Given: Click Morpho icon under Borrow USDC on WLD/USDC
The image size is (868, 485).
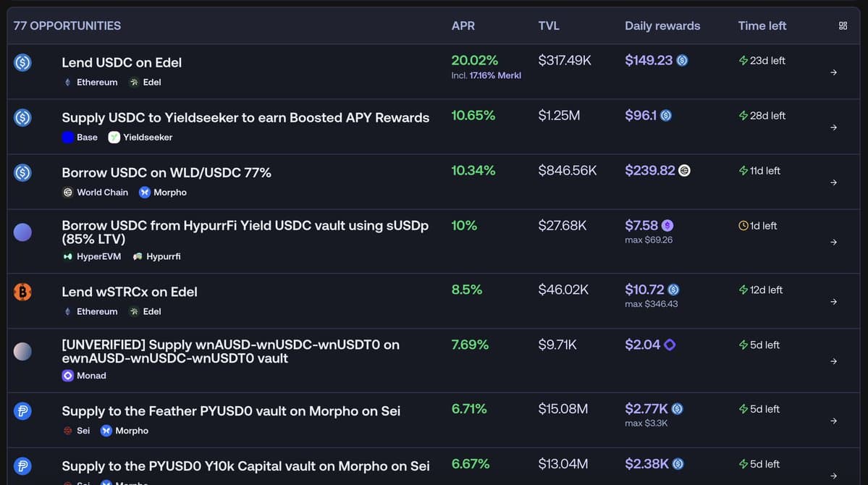Looking at the screenshot, I should click(x=145, y=192).
